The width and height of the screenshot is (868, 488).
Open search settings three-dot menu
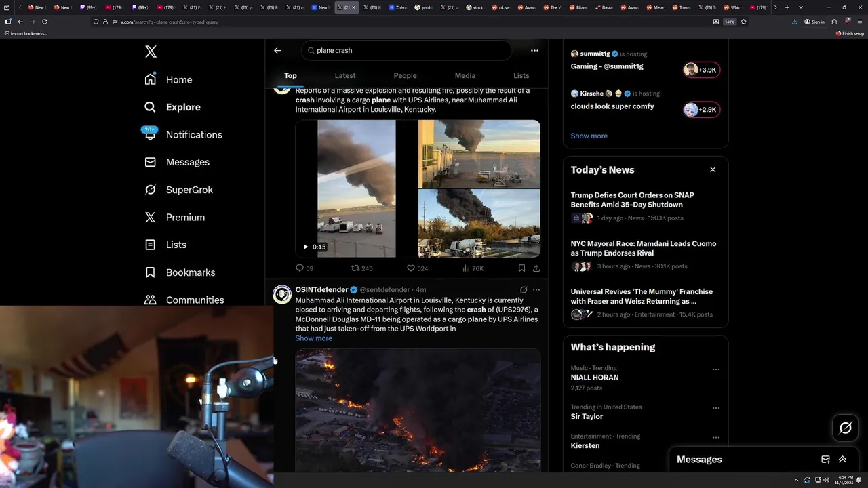[534, 50]
